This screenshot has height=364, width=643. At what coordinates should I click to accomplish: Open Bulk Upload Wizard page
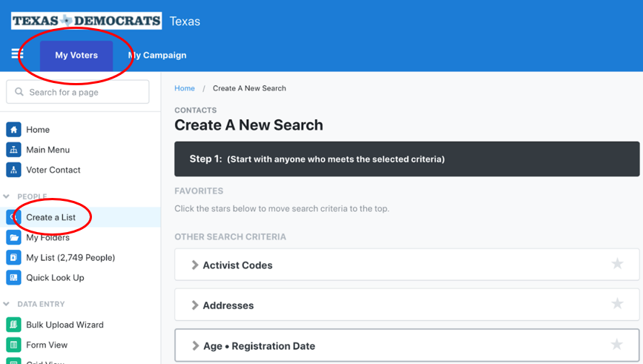tap(65, 325)
